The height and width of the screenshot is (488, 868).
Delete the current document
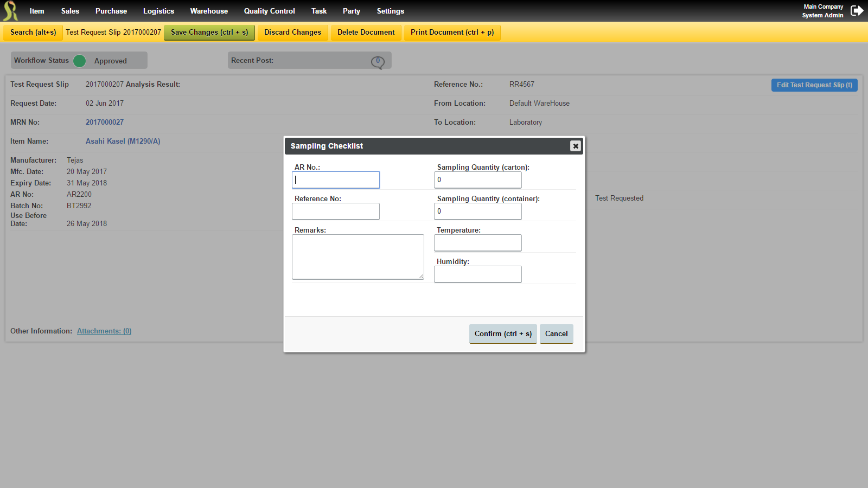[x=366, y=32]
